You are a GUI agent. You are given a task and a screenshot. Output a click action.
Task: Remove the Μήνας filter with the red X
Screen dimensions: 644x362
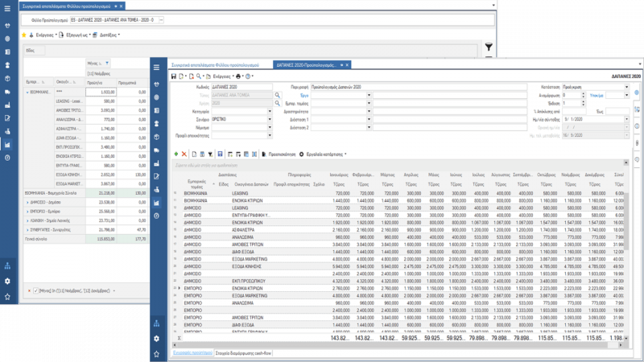[x=29, y=290]
